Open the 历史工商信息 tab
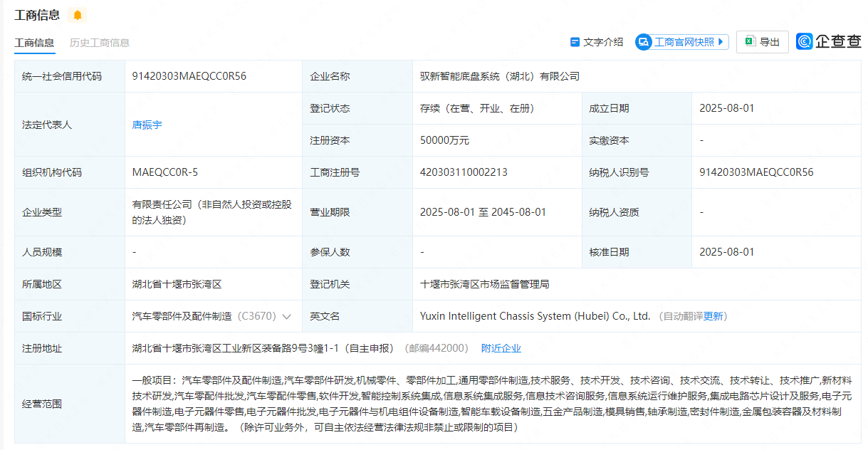The height and width of the screenshot is (450, 868). (100, 43)
